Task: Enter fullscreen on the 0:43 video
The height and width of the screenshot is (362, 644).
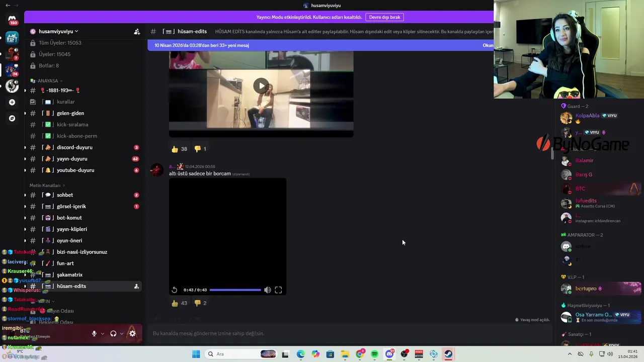Action: coord(278,290)
